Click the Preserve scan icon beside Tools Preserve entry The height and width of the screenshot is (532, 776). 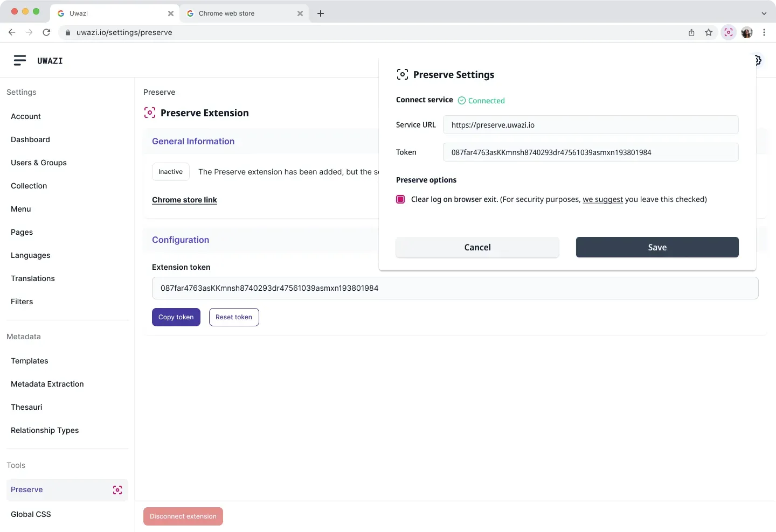click(x=117, y=490)
